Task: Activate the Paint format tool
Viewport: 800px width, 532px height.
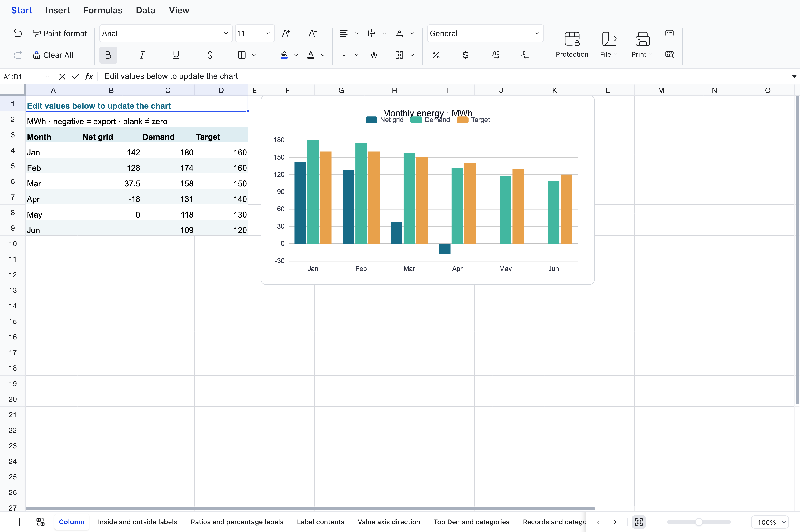Action: coord(60,33)
